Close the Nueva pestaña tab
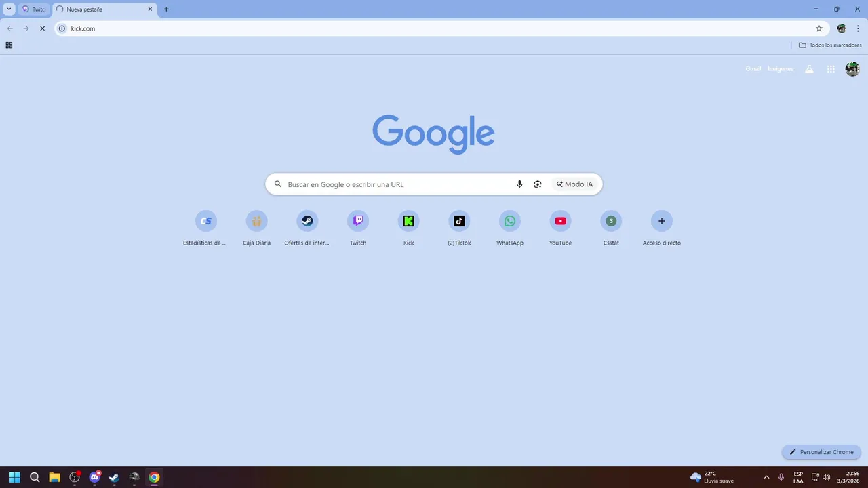Screen dimensions: 868x488 150,9
